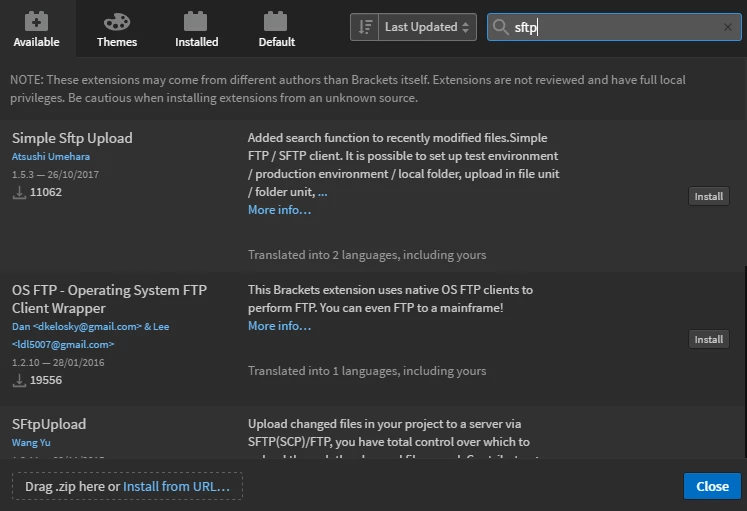Select OS FTP - Operating System FTP title
This screenshot has height=511, width=747.
point(109,299)
